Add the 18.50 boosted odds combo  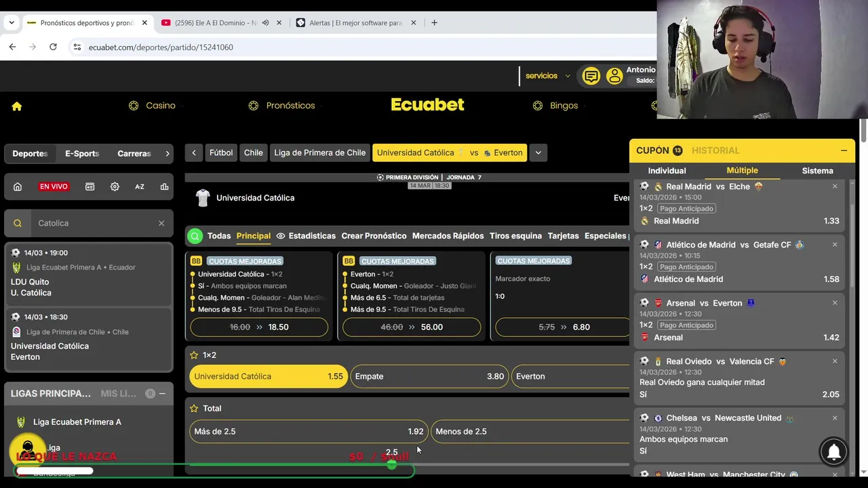click(259, 327)
